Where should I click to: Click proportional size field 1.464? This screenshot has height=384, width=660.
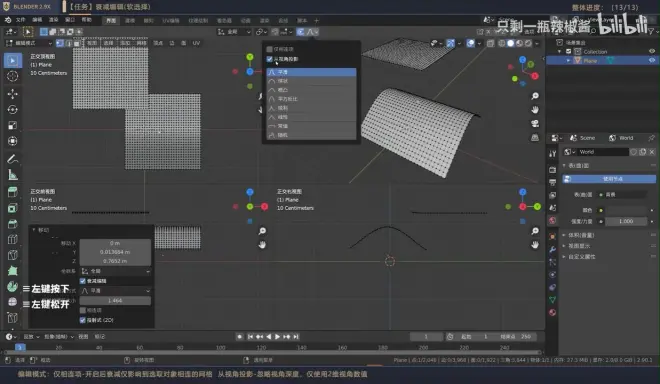pyautogui.click(x=115, y=301)
